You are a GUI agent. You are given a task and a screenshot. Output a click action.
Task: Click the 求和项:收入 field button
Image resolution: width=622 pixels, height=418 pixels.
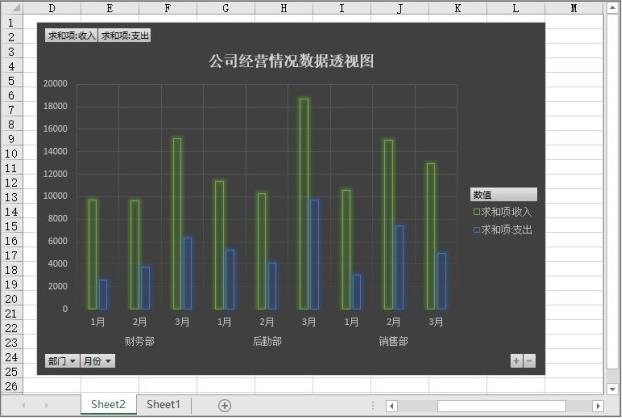click(71, 36)
